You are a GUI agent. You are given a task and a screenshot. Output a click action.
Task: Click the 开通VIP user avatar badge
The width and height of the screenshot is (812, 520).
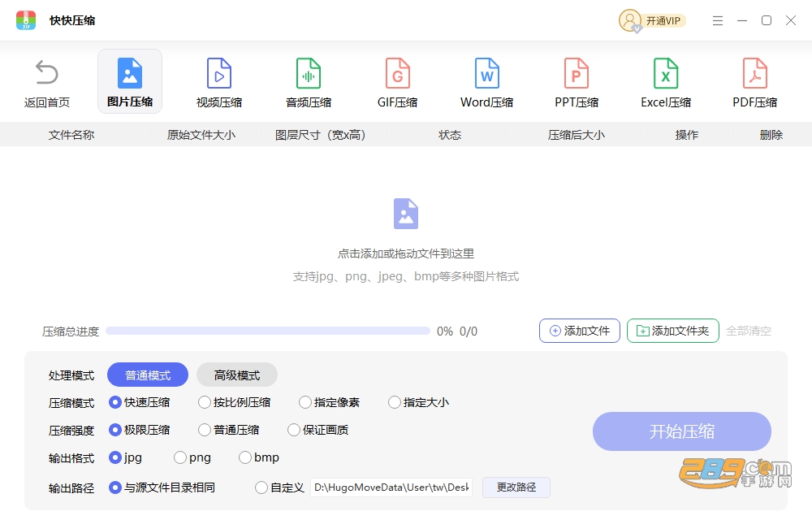pyautogui.click(x=630, y=20)
